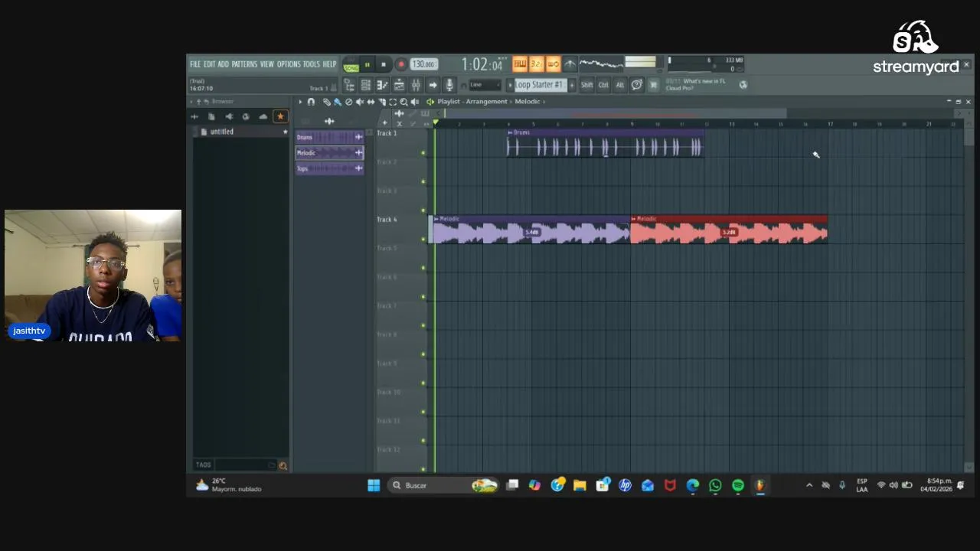This screenshot has width=980, height=551.
Task: Add new pattern with plus button
Action: click(x=572, y=85)
